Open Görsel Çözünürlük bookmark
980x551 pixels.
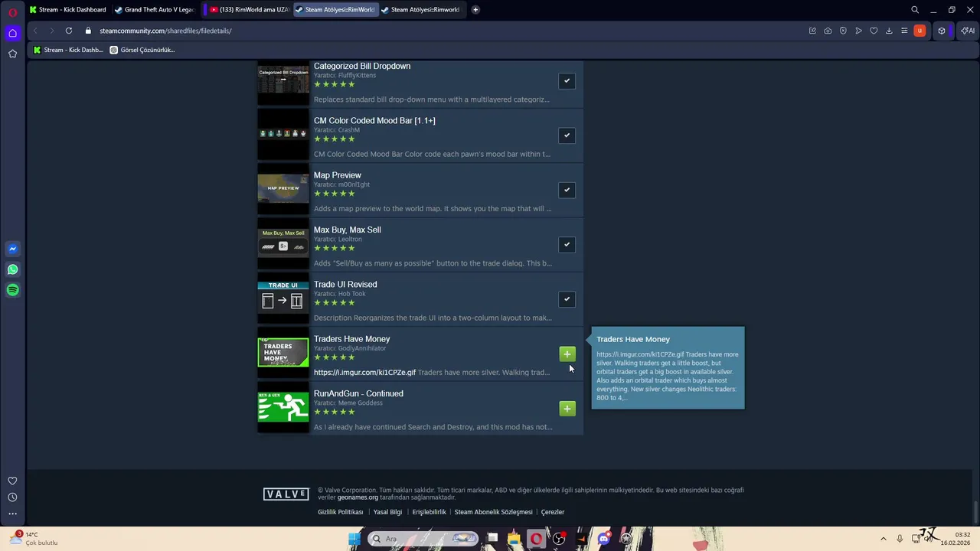tap(142, 50)
